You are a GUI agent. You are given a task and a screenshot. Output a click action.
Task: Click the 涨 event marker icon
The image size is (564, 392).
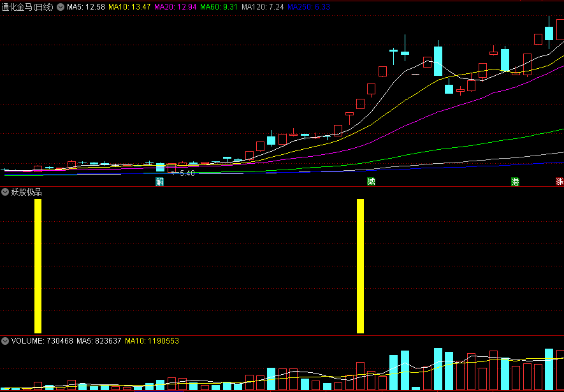tap(560, 182)
